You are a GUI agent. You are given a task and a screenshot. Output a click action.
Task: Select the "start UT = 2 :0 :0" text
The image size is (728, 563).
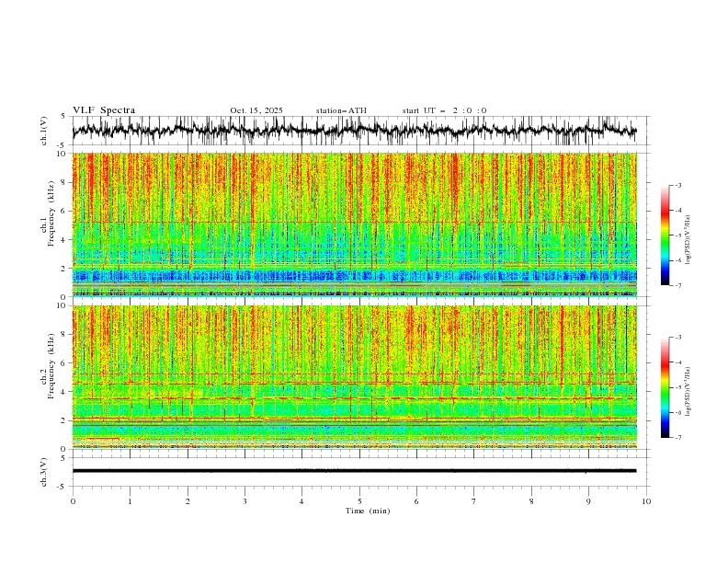pos(444,110)
